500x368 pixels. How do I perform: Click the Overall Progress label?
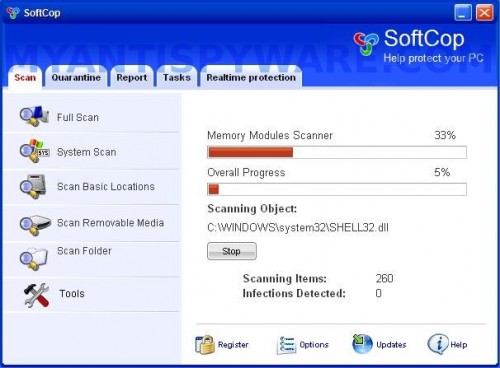click(246, 172)
